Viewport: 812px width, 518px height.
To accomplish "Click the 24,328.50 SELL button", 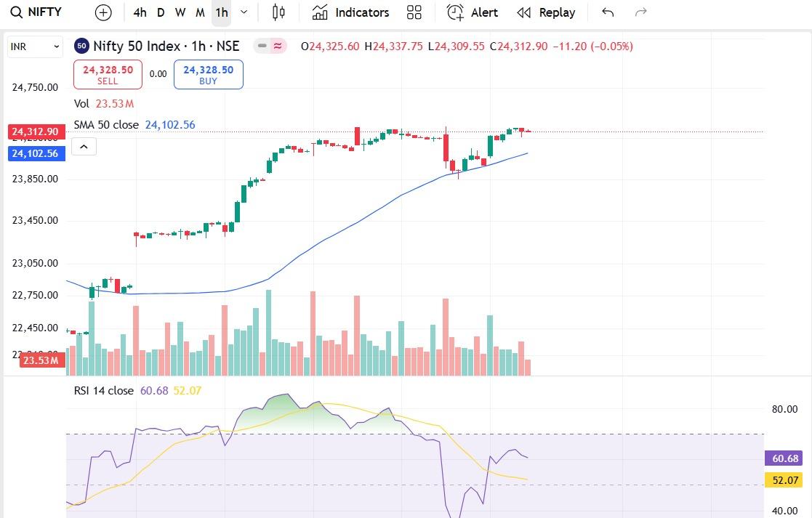I will (108, 75).
